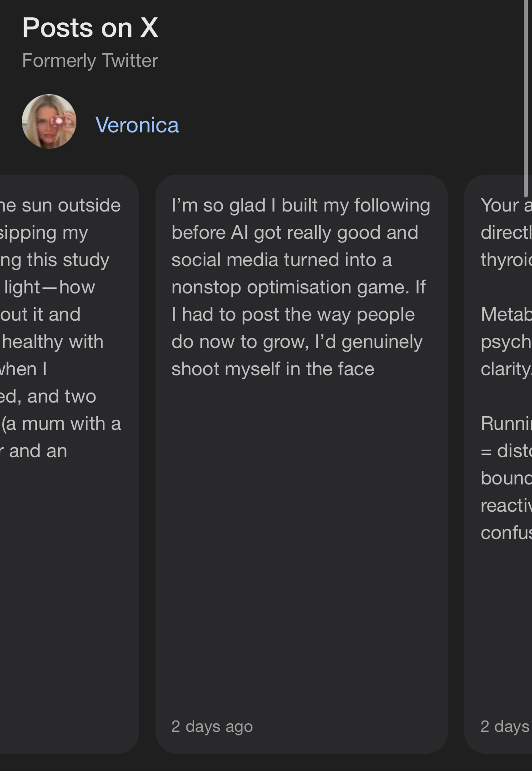Tap the left card line (a mum with a
The image size is (532, 771).
pyautogui.click(x=61, y=423)
